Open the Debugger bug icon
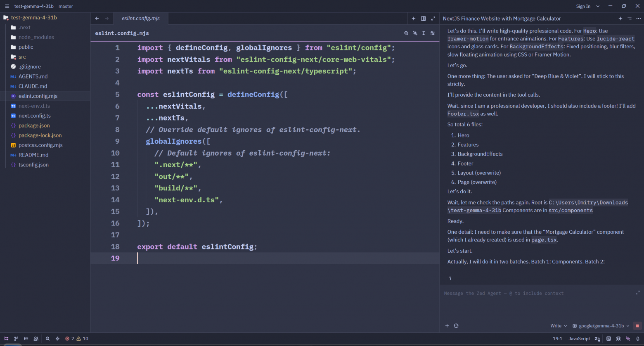This screenshot has height=346, width=644. coord(618,339)
